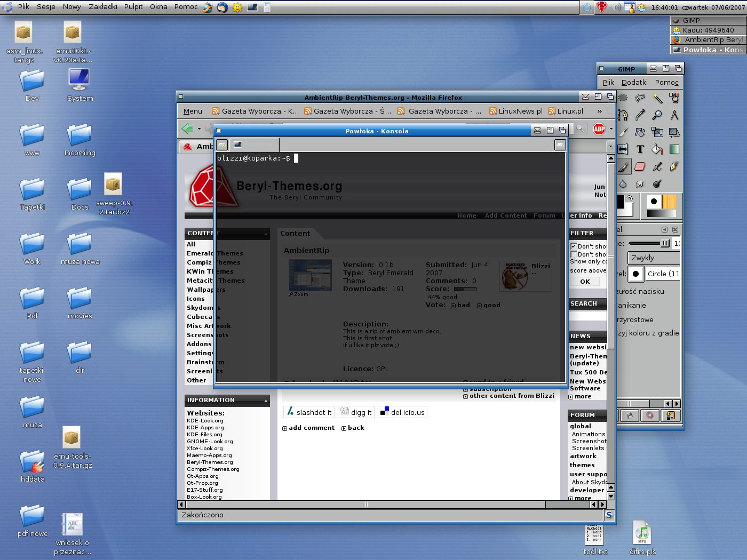Open the Firefox tab list dropdown arrow
The image size is (747, 560).
tap(610, 146)
